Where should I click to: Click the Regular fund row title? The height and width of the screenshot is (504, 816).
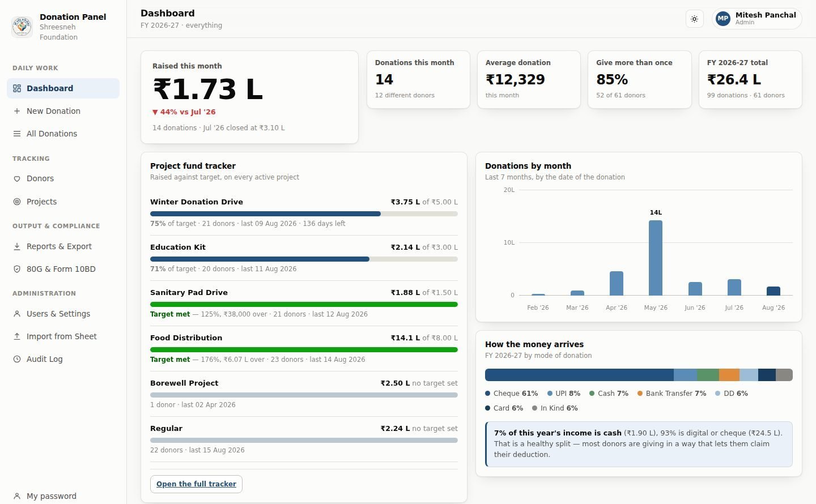(x=167, y=429)
